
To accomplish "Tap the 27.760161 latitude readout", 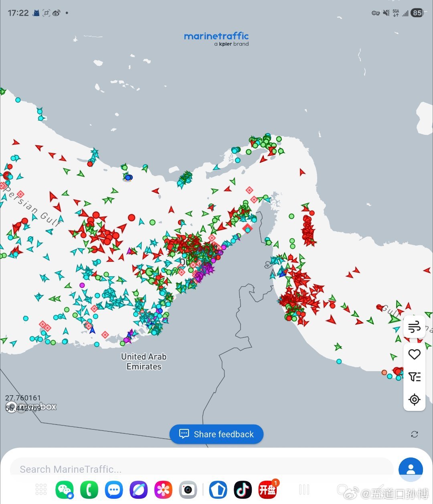I will pyautogui.click(x=23, y=398).
